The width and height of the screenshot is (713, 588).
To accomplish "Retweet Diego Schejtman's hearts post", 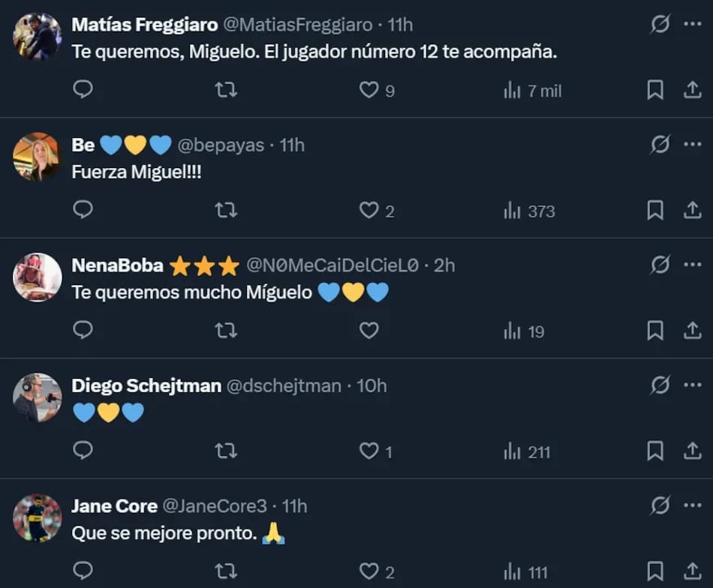I will click(x=226, y=451).
